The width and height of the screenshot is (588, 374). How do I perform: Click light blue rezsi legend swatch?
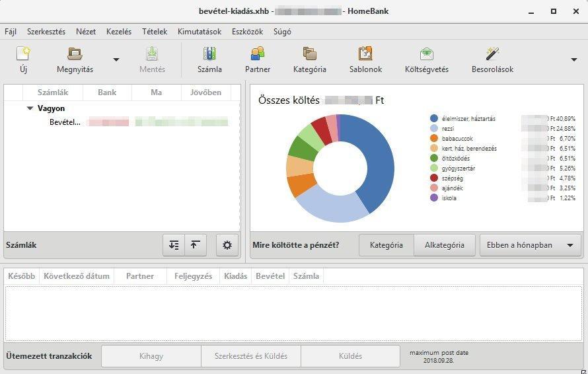pyautogui.click(x=434, y=128)
